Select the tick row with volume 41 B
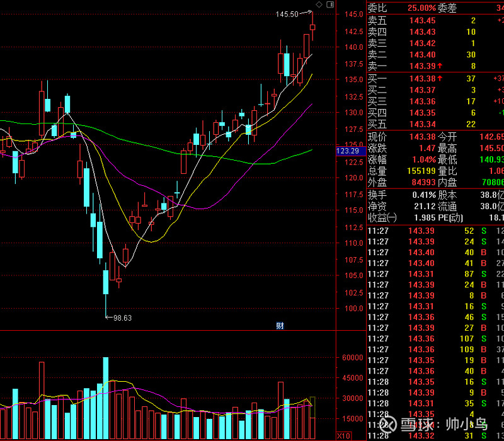This screenshot has width=504, height=441. [435, 263]
